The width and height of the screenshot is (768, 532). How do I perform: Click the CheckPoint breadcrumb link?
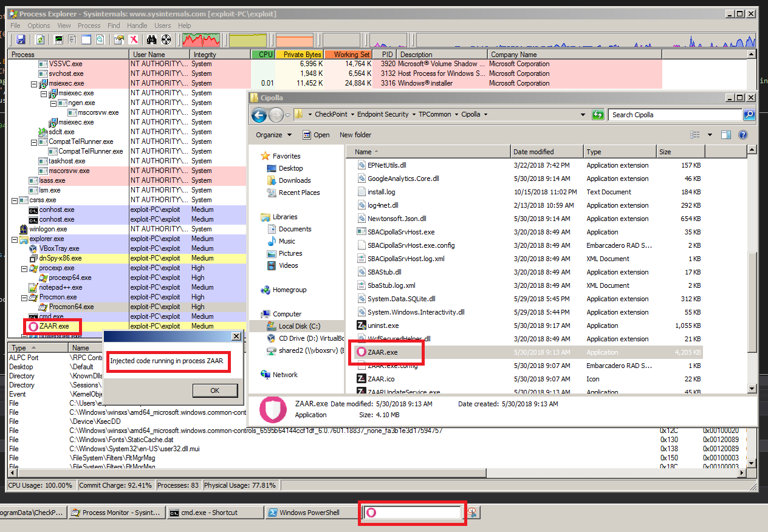(x=331, y=114)
